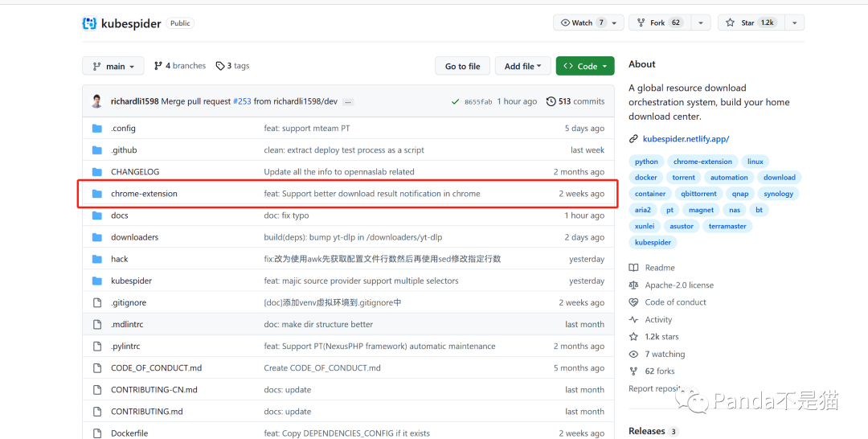The width and height of the screenshot is (868, 439).
Task: Click the .mdlintrc file icon
Action: [x=97, y=324]
